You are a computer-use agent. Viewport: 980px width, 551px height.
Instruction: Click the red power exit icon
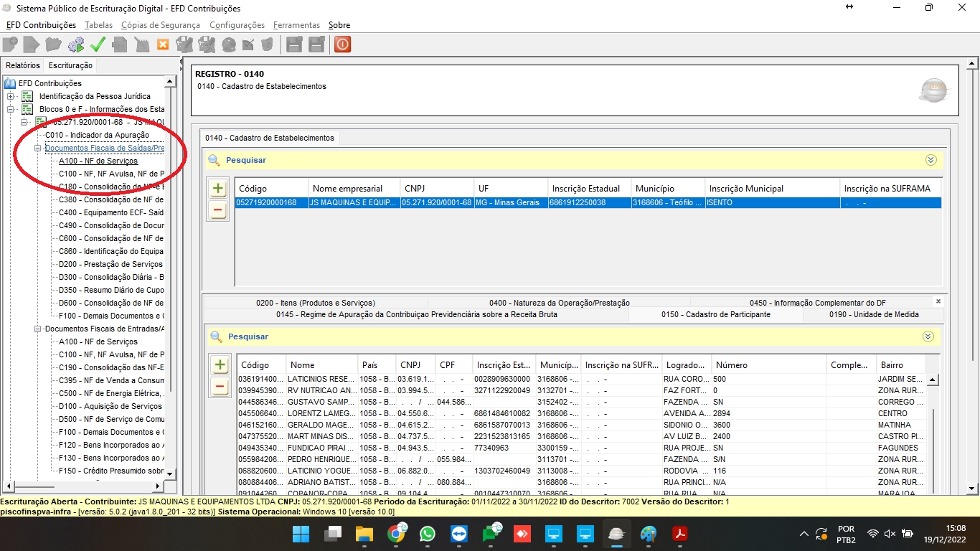[x=343, y=44]
